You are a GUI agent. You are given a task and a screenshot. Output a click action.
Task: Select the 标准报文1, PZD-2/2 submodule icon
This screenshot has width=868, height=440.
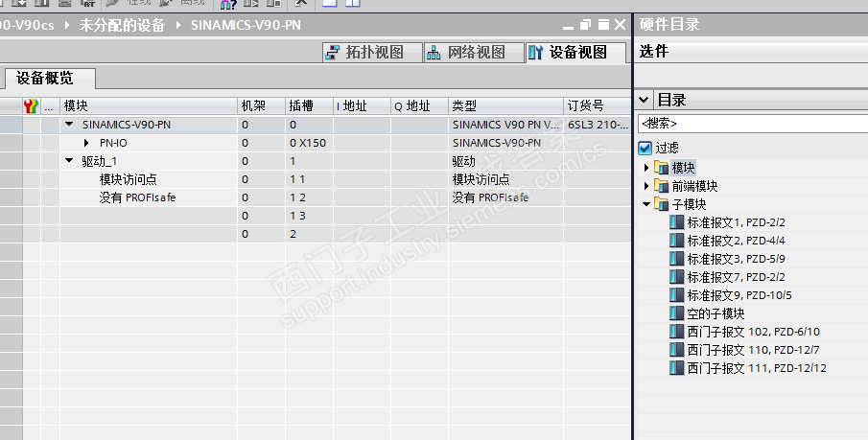pos(676,222)
